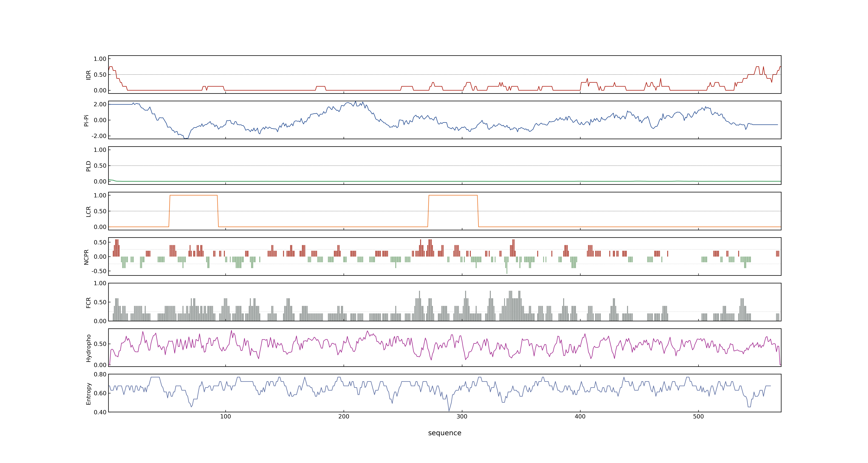Image resolution: width=868 pixels, height=463 pixels.
Task: Click the Entropy tick label 0.80
Action: (100, 374)
